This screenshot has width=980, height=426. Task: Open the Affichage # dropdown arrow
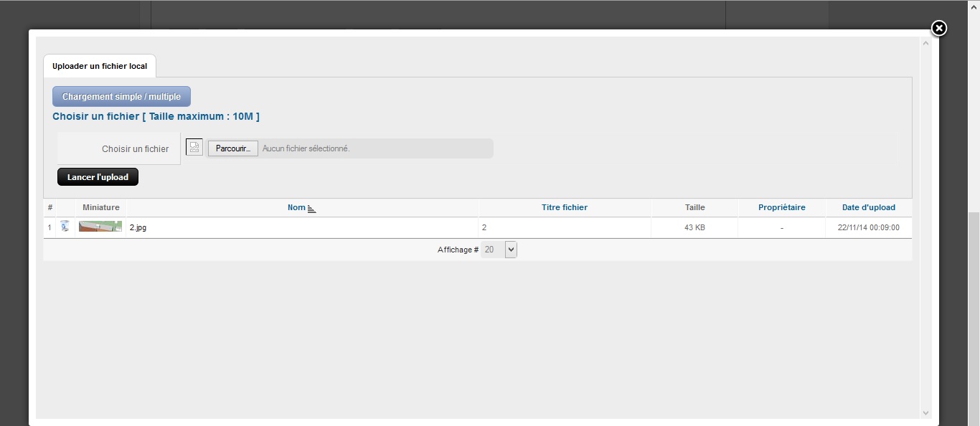[511, 250]
